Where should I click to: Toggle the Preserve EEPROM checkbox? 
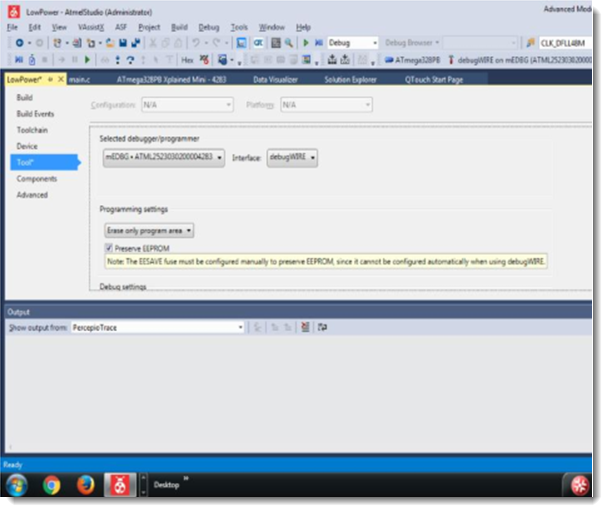coord(110,247)
